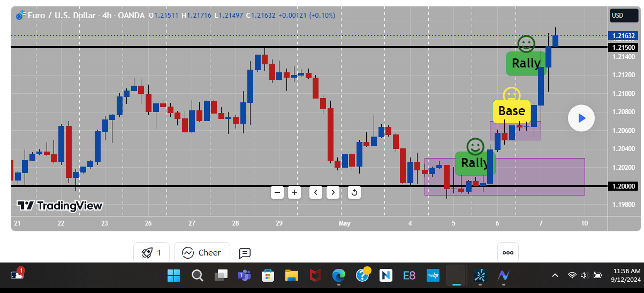The image size is (644, 293).
Task: Zoom out the chart with minus button
Action: click(277, 192)
